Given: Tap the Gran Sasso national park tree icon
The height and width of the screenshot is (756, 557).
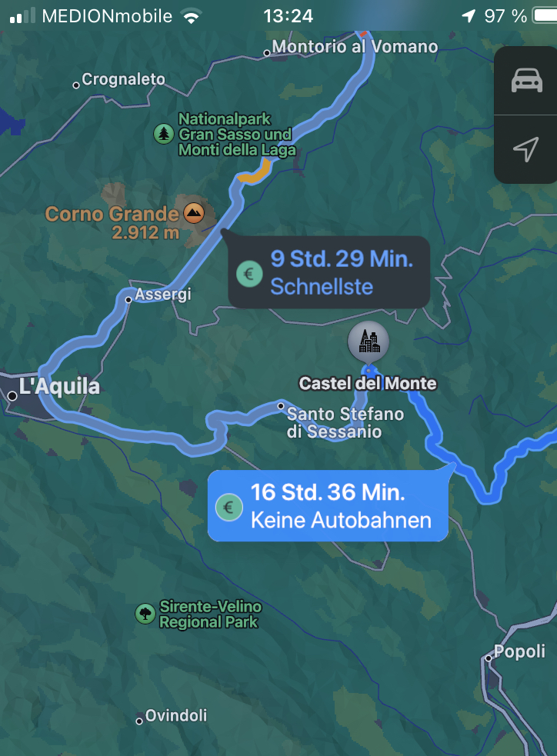Looking at the screenshot, I should coord(164,134).
